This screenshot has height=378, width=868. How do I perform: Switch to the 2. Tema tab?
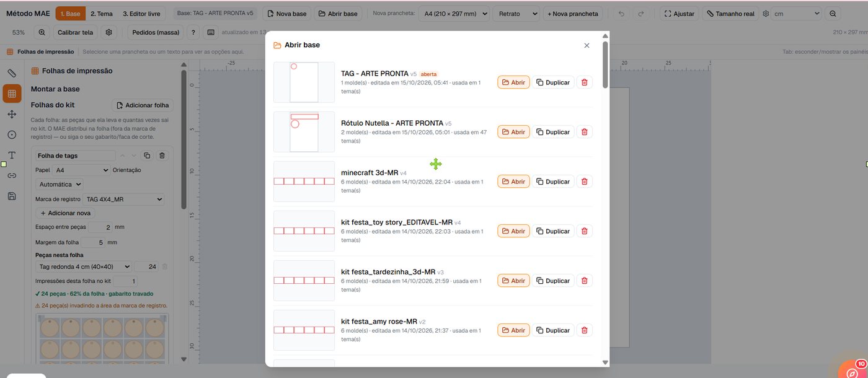click(102, 14)
